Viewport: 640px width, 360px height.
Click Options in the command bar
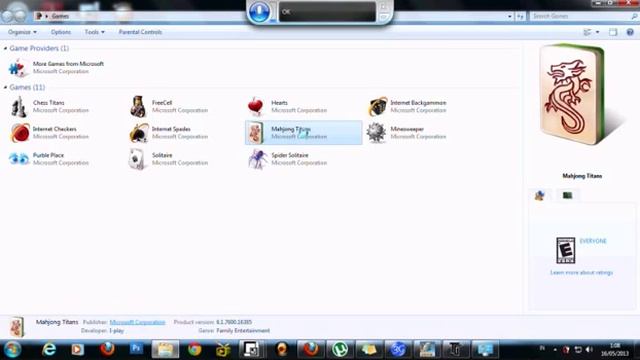(x=61, y=32)
